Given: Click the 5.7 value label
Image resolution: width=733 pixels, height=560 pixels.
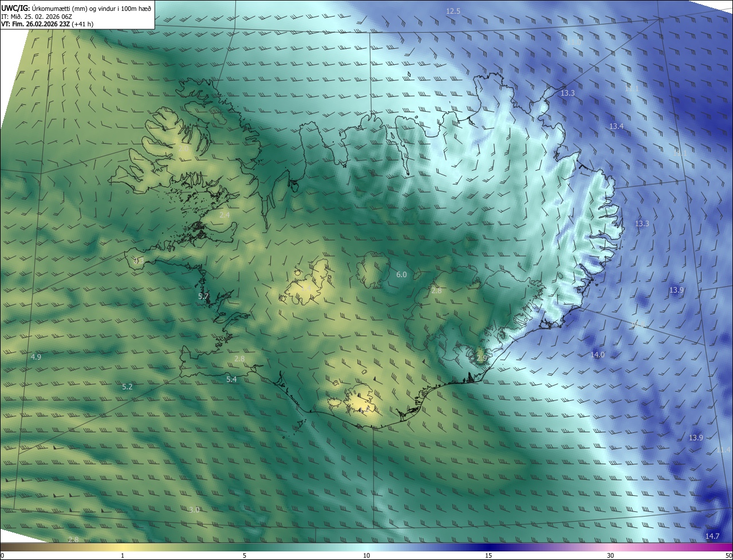Looking at the screenshot, I should 203,296.
